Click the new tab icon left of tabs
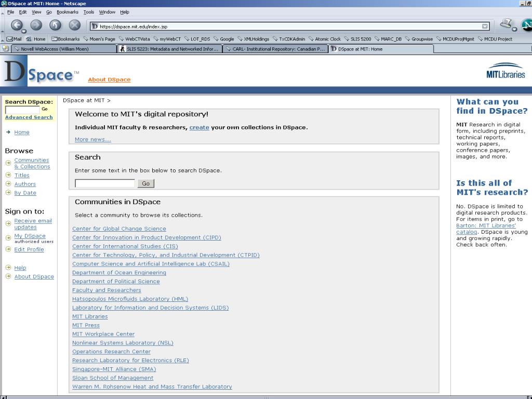The image size is (532, 399). (x=5, y=48)
